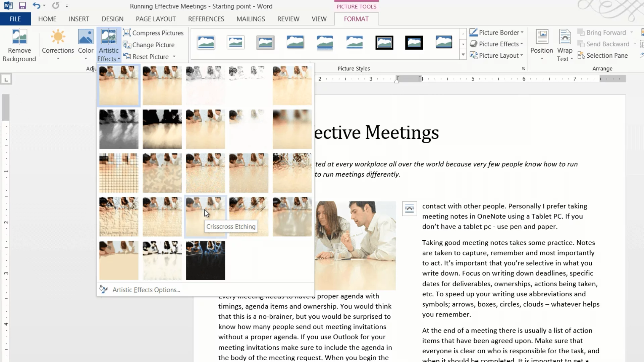Open the Selection Pane
The width and height of the screenshot is (644, 362).
coord(603,56)
